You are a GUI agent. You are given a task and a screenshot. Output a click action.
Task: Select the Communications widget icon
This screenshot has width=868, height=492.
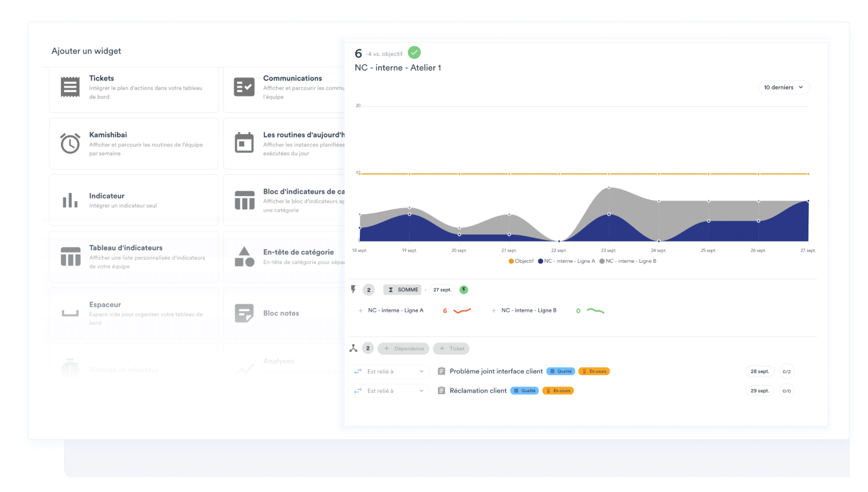244,86
